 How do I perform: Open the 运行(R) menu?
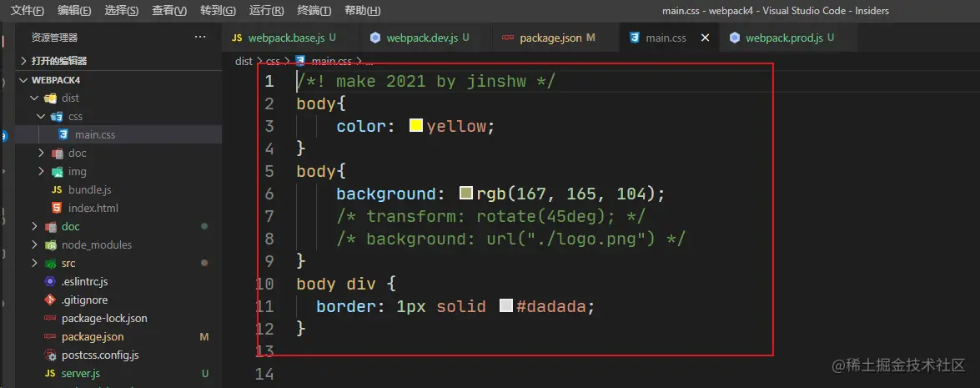[266, 11]
